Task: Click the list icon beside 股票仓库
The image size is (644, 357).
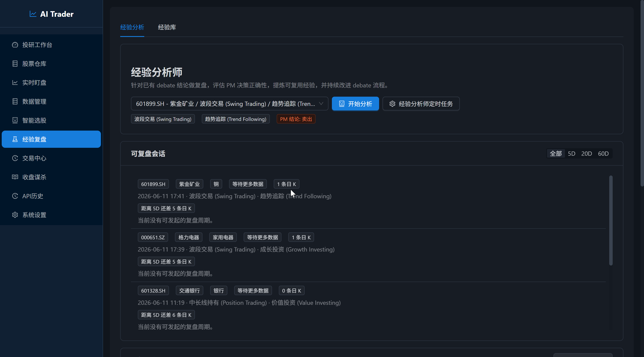Action: 15,64
